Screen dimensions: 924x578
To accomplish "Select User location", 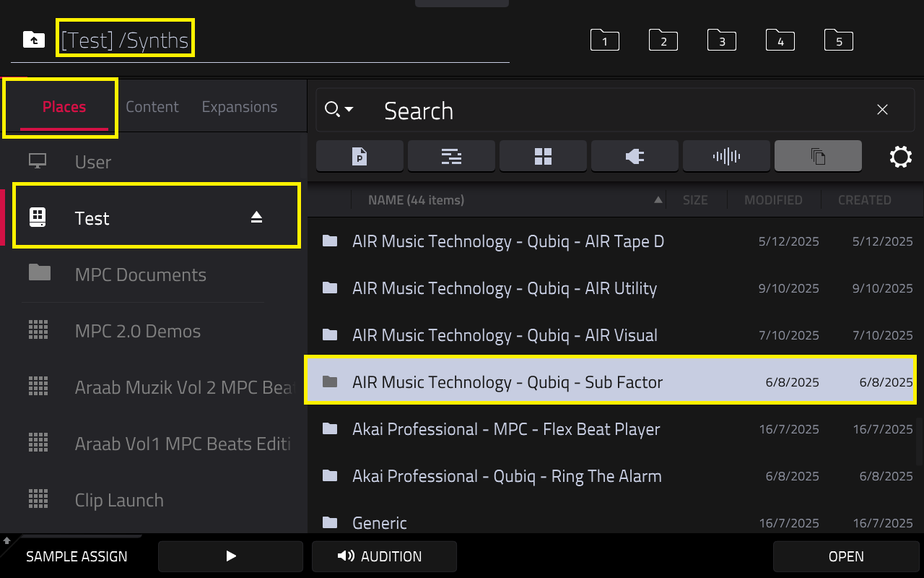I will pos(154,162).
